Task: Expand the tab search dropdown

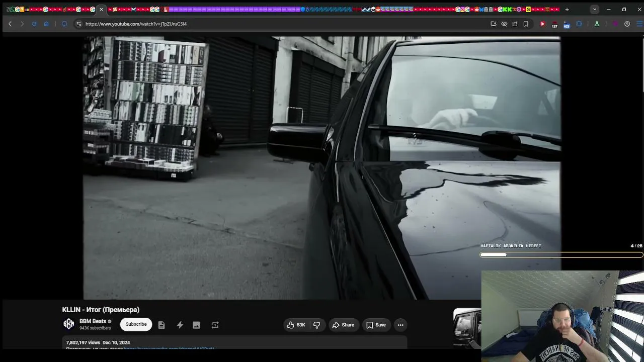Action: [x=595, y=9]
